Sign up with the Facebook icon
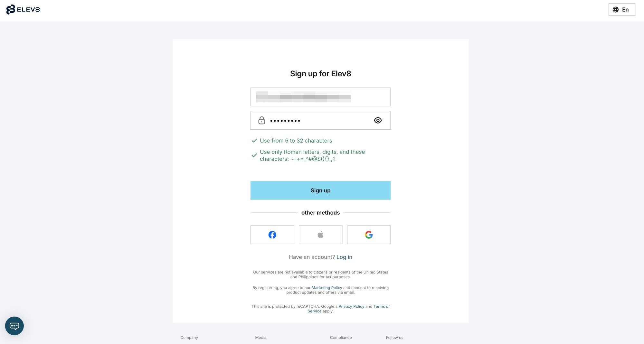The image size is (644, 344). click(272, 235)
